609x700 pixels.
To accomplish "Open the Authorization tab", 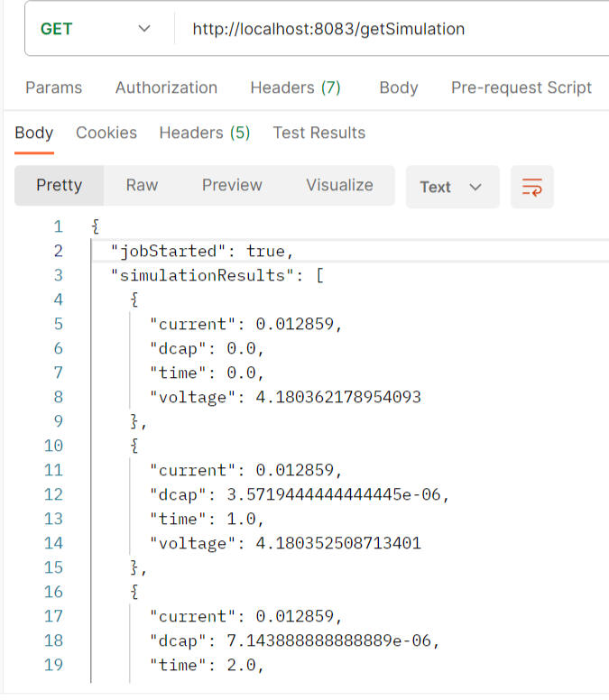I will point(166,87).
